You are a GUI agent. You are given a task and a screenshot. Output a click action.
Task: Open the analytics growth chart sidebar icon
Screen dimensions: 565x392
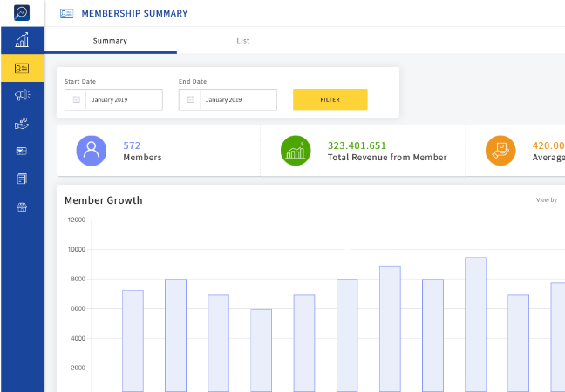point(22,40)
